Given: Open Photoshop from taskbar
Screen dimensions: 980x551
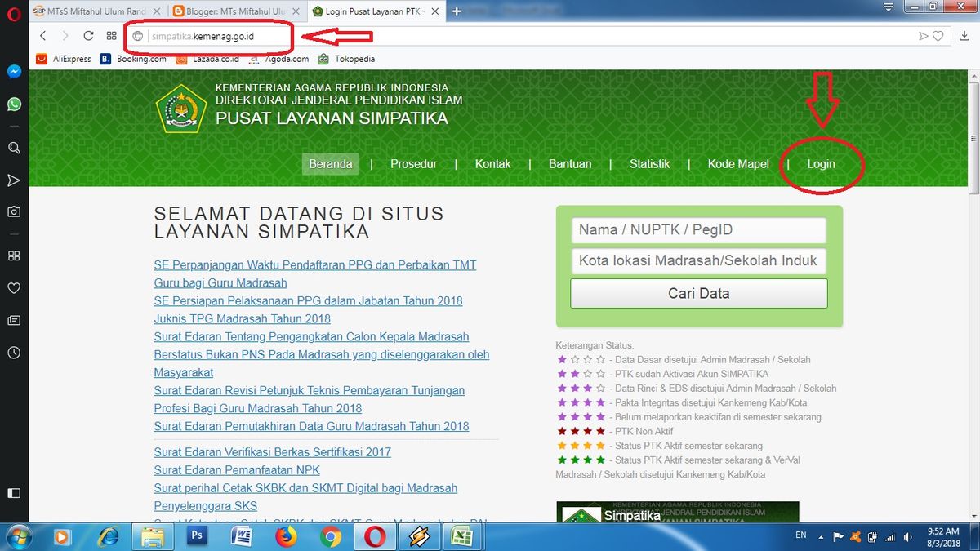Looking at the screenshot, I should pos(197,536).
